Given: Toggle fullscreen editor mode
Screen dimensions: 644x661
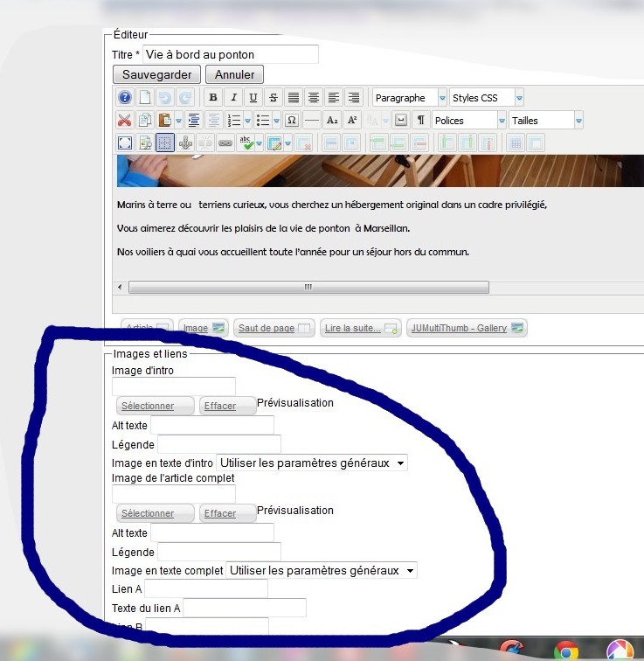Looking at the screenshot, I should (x=125, y=143).
